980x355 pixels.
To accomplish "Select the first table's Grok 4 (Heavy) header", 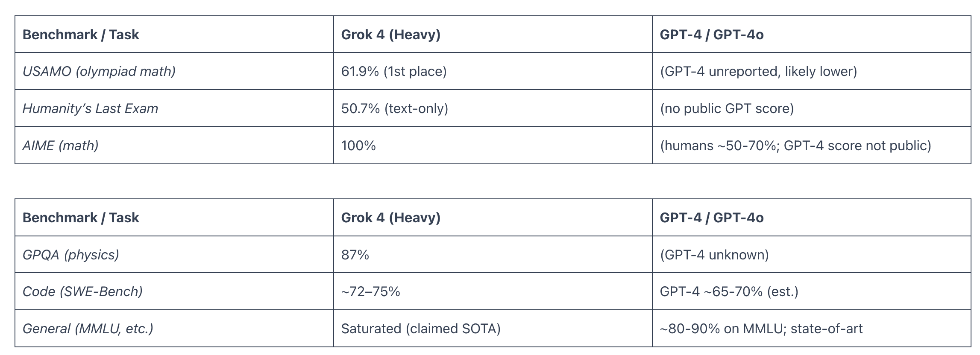I will tap(493, 34).
